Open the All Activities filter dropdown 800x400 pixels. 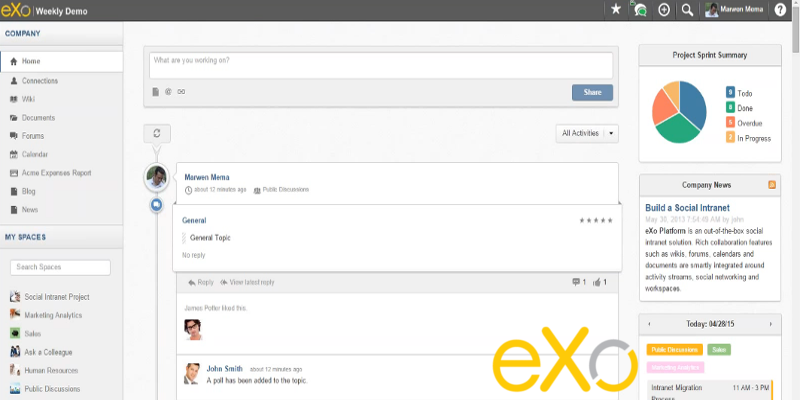[x=587, y=133]
